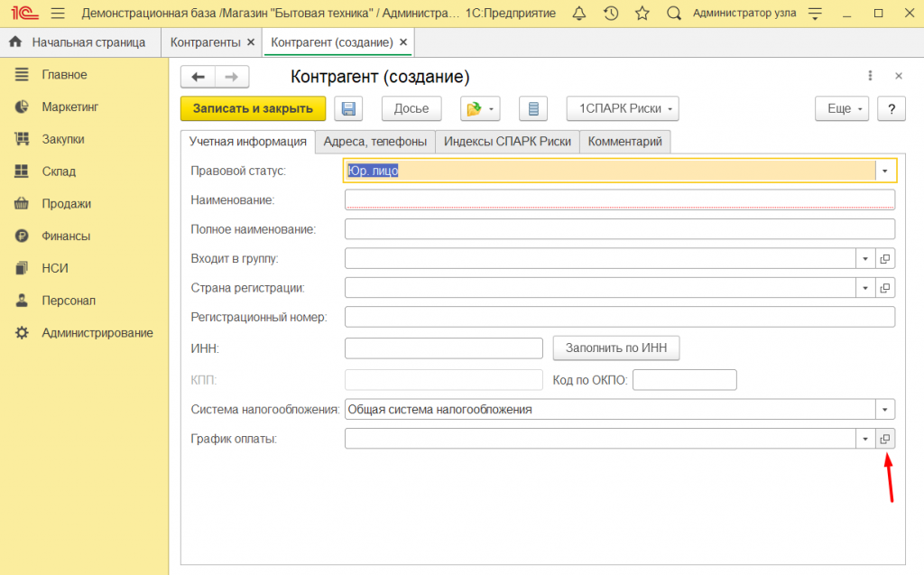Screen dimensions: 924x575
Task: Open the Продажи section
Action: (66, 204)
